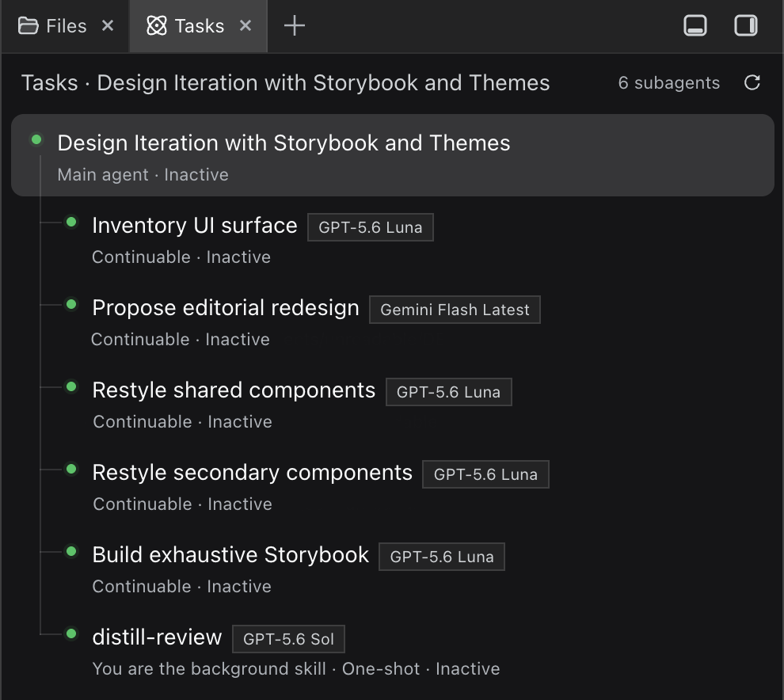784x700 pixels.
Task: Click status dot beside Build exhaustive Storybook
Action: pyautogui.click(x=71, y=551)
